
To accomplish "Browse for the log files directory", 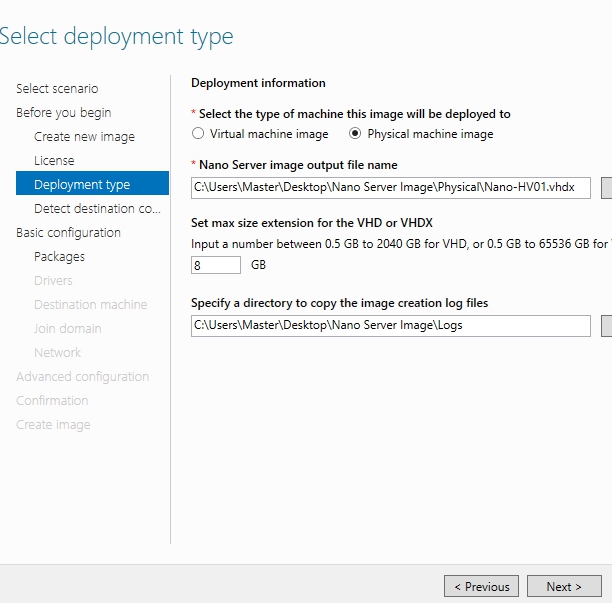I will [606, 325].
